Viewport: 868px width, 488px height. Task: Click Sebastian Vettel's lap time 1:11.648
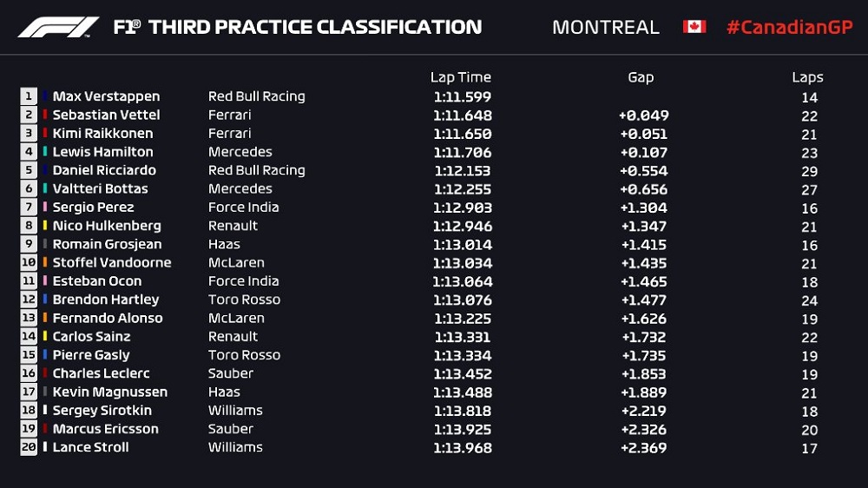point(463,115)
